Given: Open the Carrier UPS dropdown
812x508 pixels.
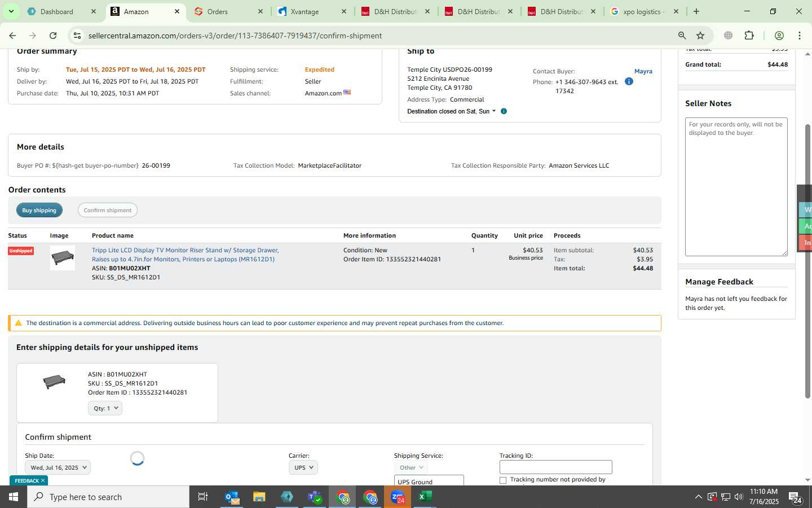Looking at the screenshot, I should click(x=303, y=467).
